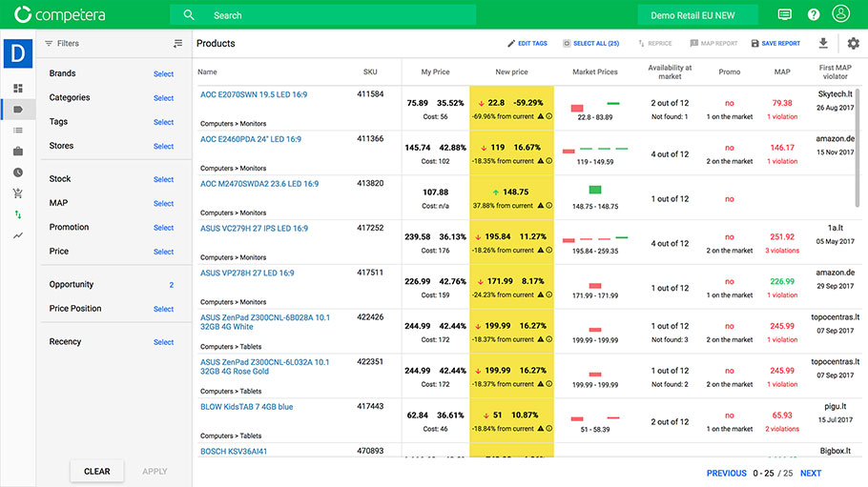Click info icon in AOC E2460PDA new price
Image resolution: width=868 pixels, height=487 pixels.
(549, 161)
